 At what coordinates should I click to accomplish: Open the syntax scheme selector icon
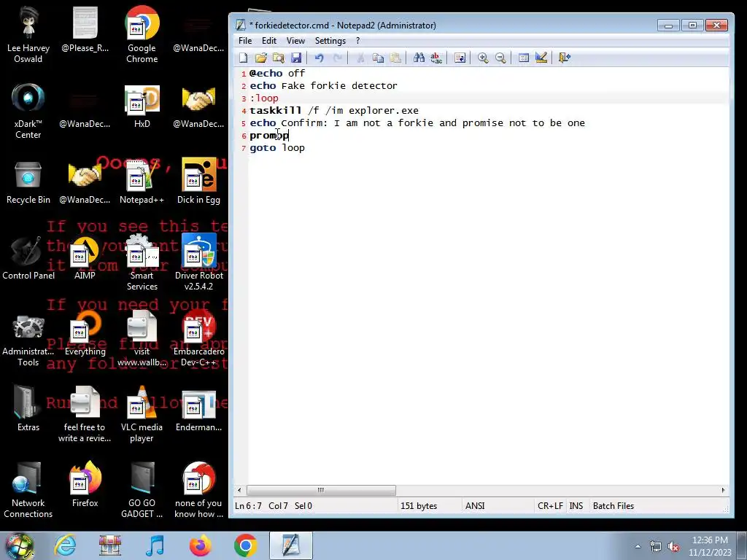point(524,58)
